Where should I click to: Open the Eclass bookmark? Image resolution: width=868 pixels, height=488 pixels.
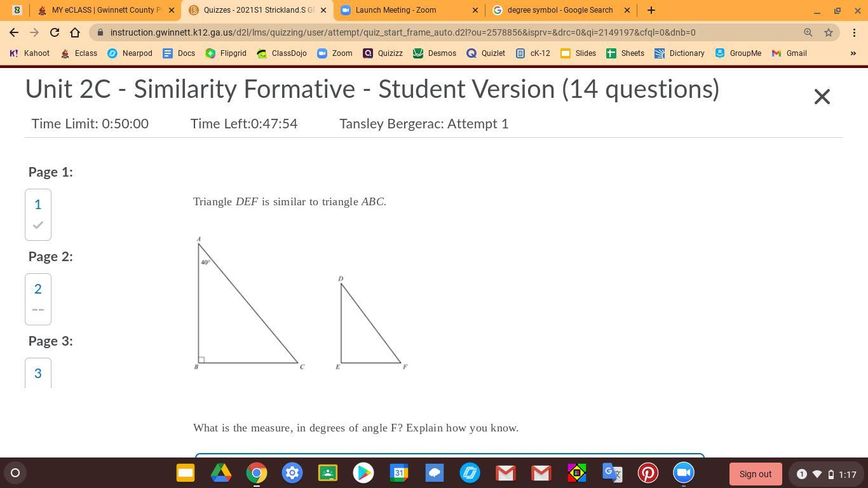click(79, 53)
